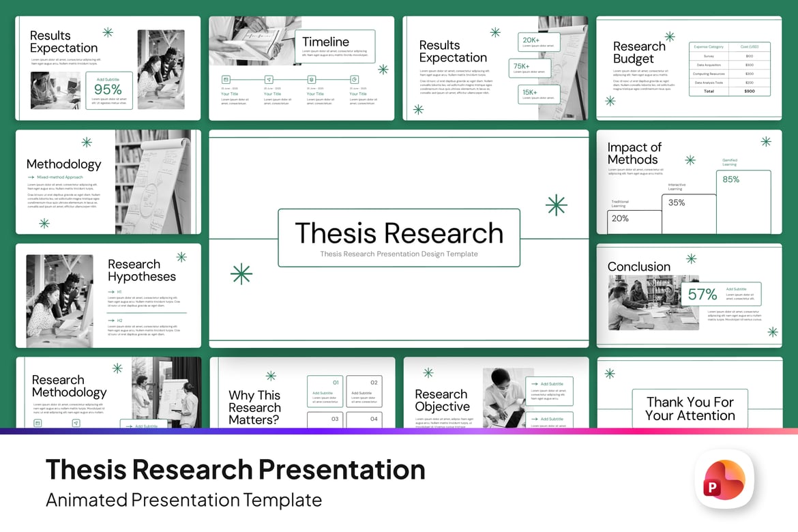Click the box numbered 03

tap(325, 420)
